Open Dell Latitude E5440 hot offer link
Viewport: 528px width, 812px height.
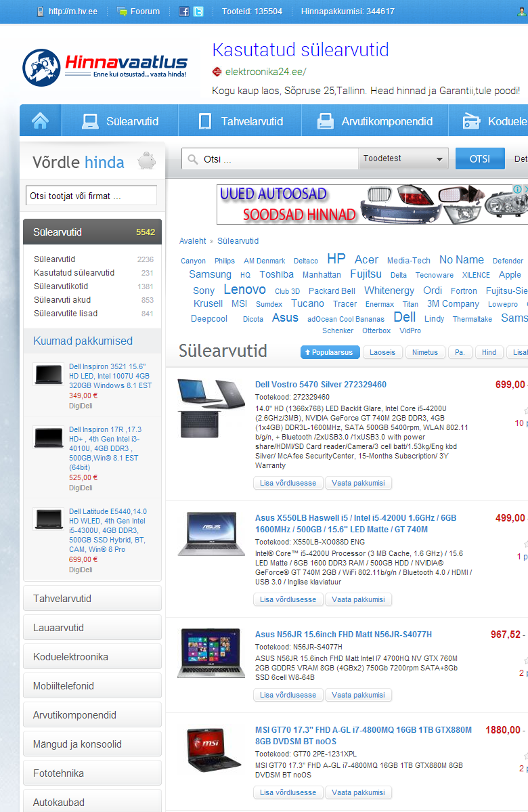[x=108, y=530]
